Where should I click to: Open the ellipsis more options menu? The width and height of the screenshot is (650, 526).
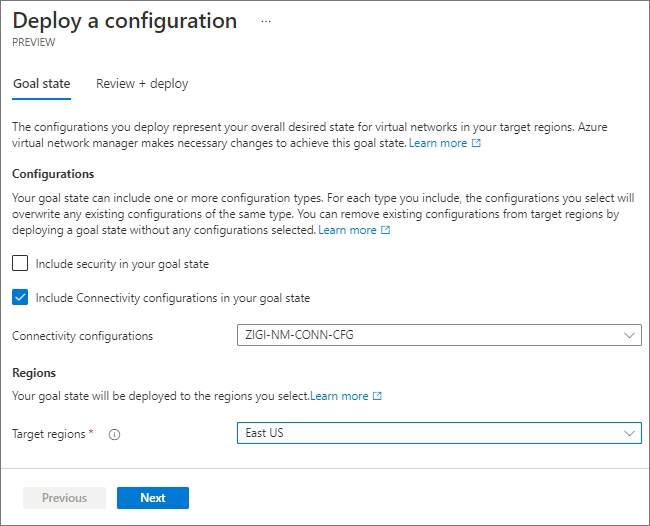click(x=266, y=21)
